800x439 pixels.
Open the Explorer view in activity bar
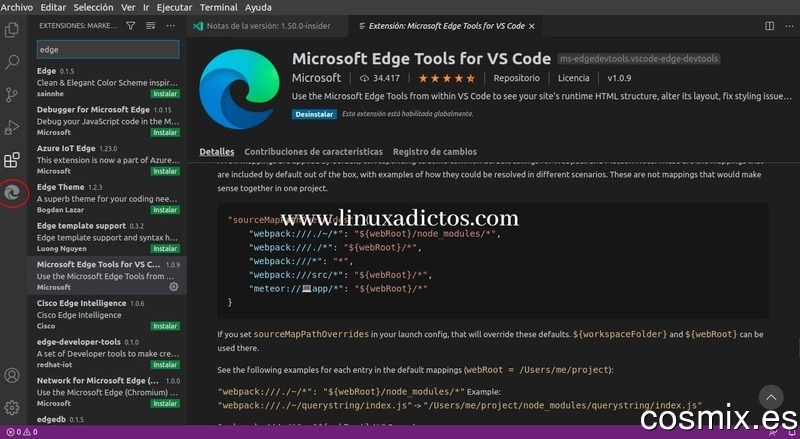[12, 31]
